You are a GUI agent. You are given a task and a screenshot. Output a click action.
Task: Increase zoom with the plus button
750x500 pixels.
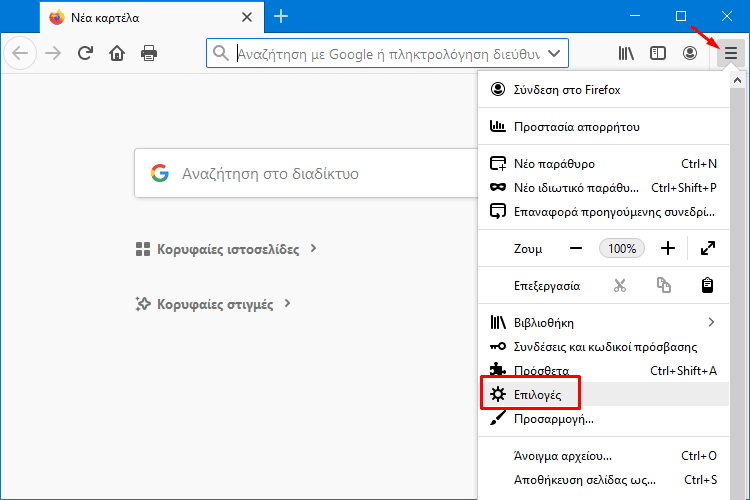[668, 248]
